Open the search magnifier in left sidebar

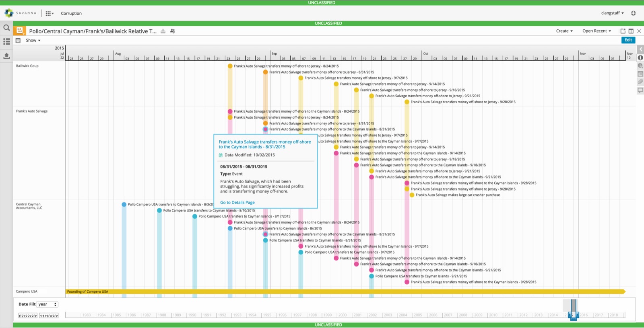(6, 28)
